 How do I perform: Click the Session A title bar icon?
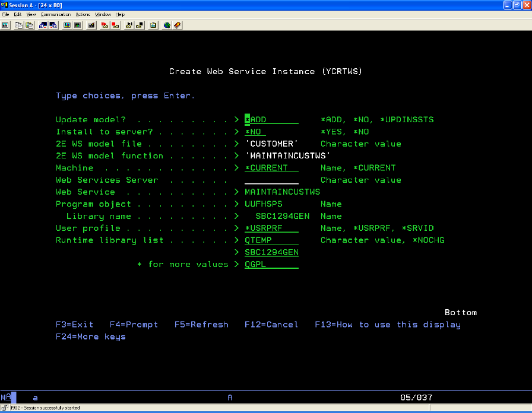click(x=4, y=5)
